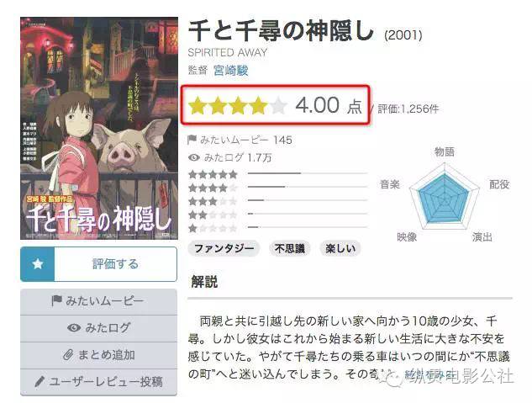This screenshot has width=532, height=403.
Task: Open director link 宮崎駿
Action: 231,71
